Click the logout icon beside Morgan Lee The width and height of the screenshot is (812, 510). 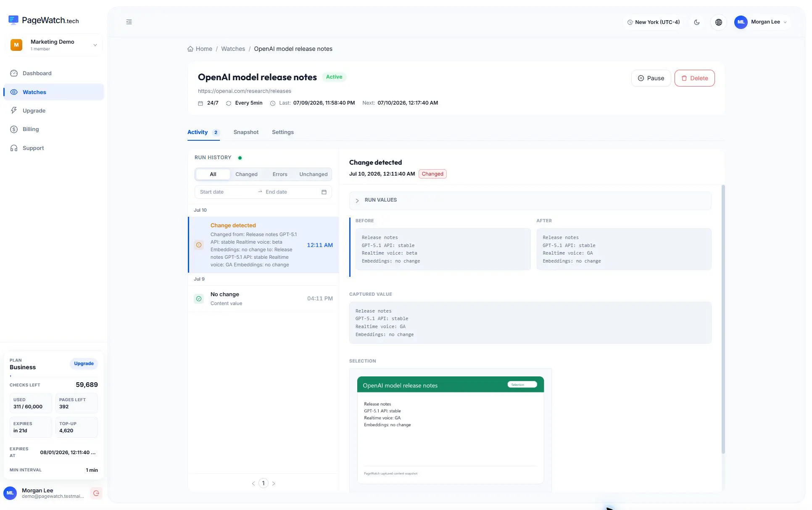click(96, 493)
